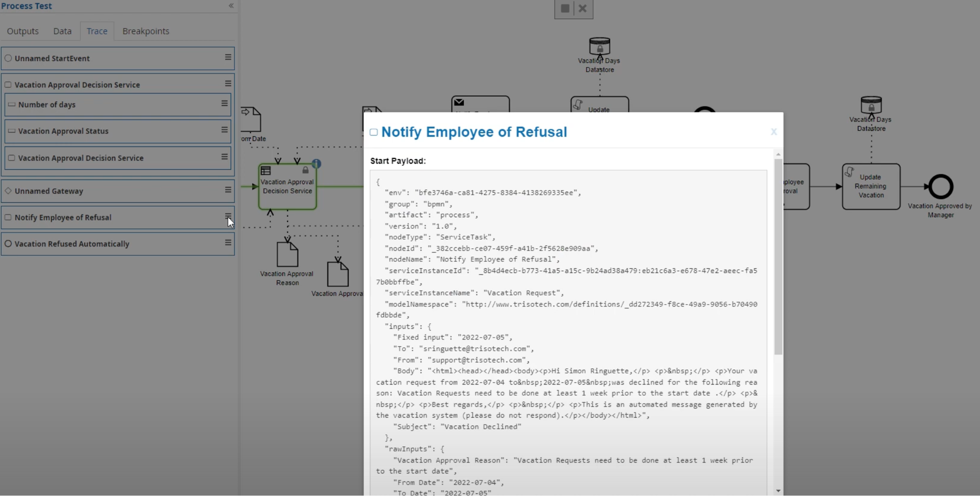Image resolution: width=980 pixels, height=496 pixels.
Task: Click the blue info badge on decision task
Action: click(x=316, y=164)
